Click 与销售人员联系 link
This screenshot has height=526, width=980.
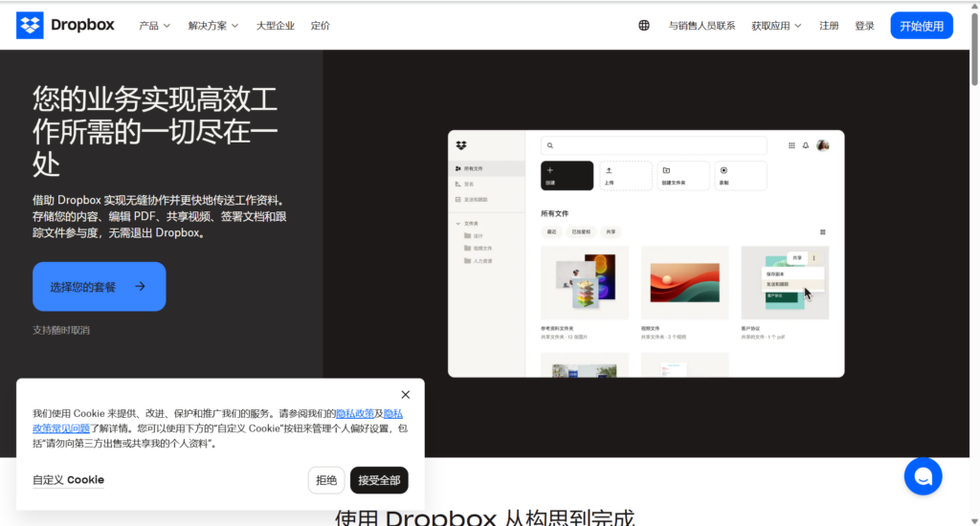[x=702, y=26]
